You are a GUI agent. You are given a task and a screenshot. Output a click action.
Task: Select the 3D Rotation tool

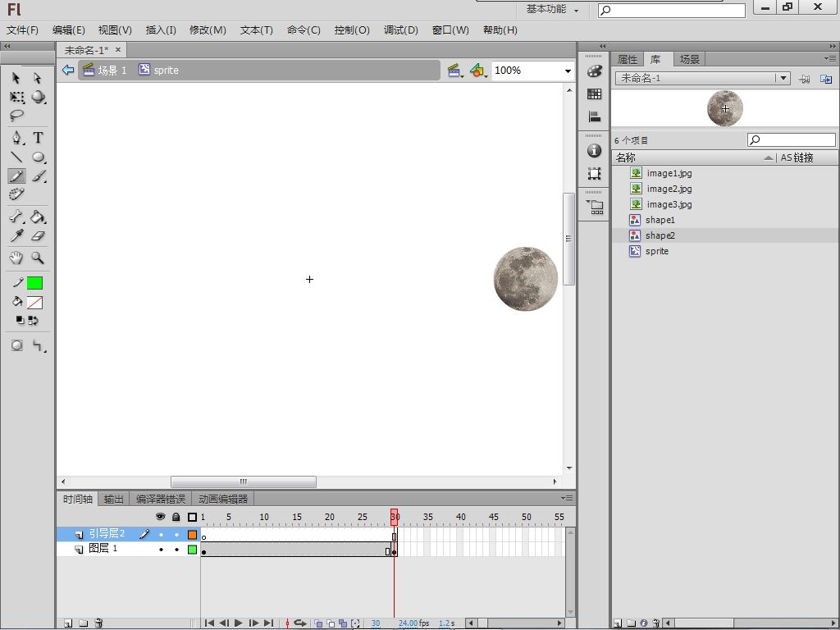coord(38,97)
